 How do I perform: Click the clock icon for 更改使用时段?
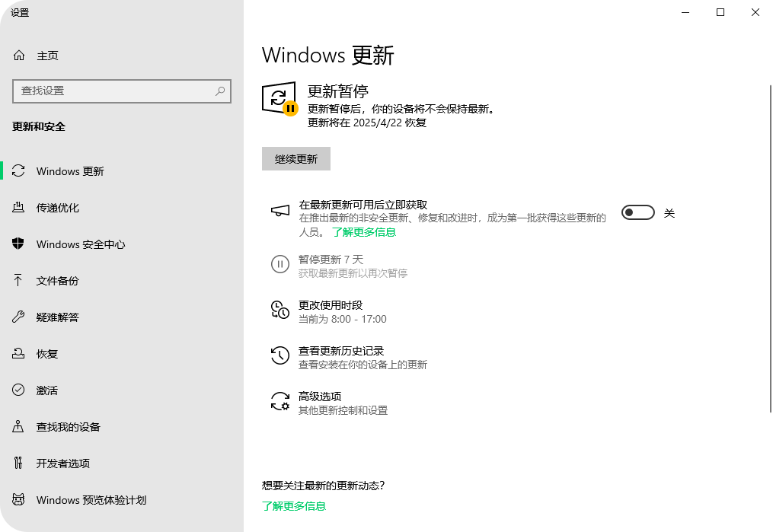[x=280, y=310]
